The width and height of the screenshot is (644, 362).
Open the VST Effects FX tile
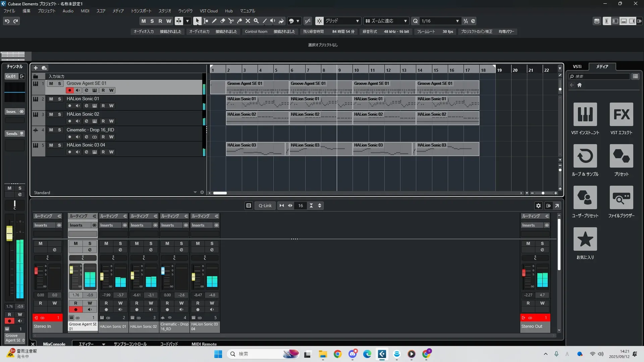(x=621, y=114)
